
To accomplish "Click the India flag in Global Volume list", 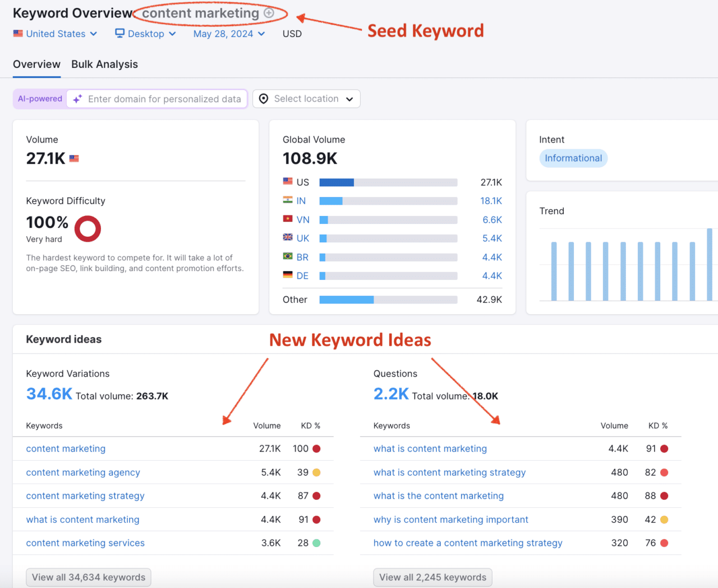I will coord(287,200).
